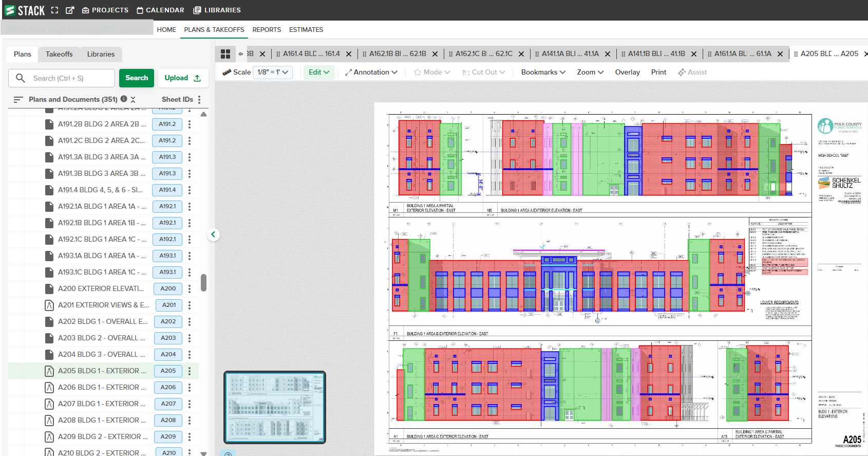Close the A141.1B document tab
868x456 pixels.
coord(694,54)
